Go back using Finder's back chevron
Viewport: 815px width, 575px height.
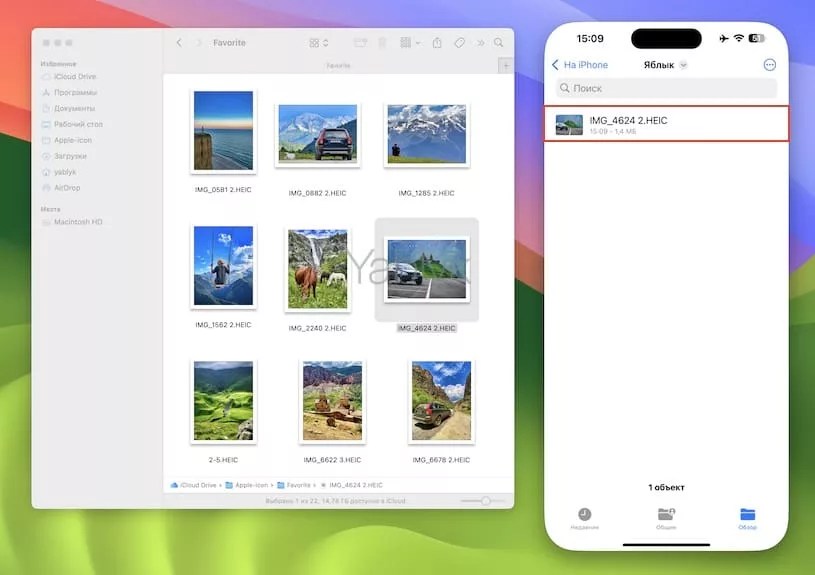click(x=179, y=43)
